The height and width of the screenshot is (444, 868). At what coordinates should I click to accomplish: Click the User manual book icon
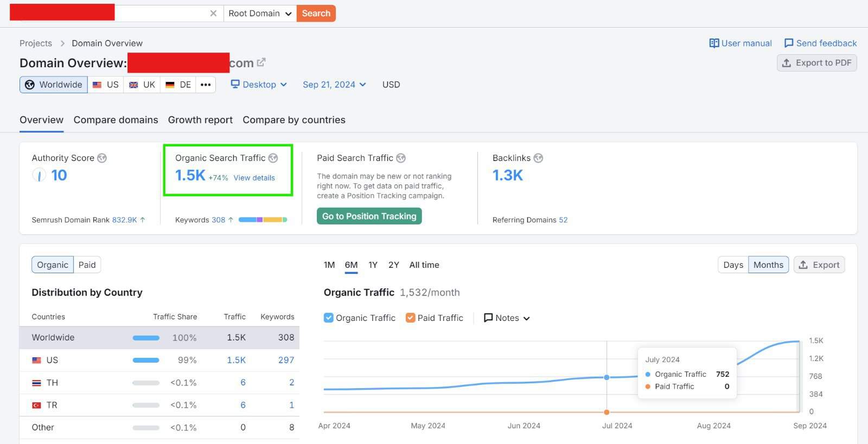714,43
